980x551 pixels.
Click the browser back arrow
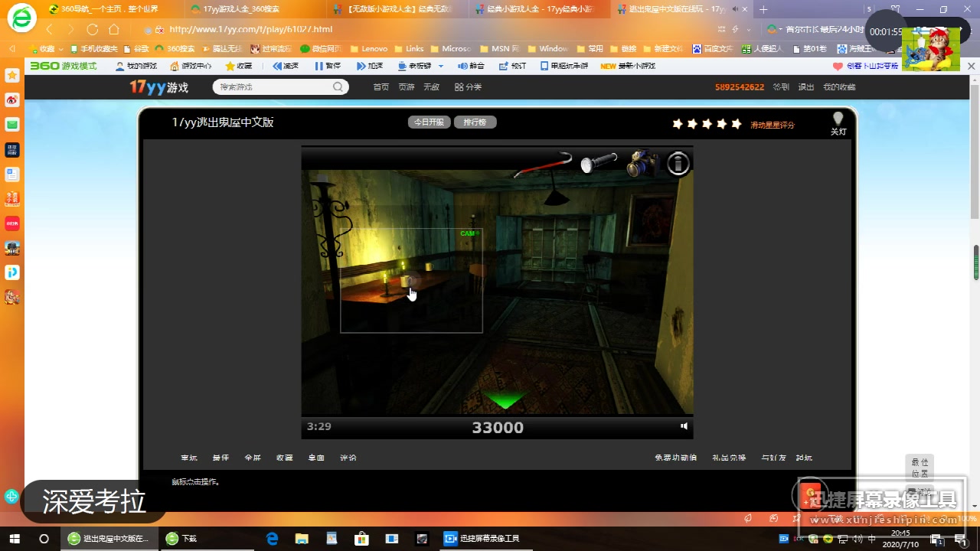(x=50, y=29)
